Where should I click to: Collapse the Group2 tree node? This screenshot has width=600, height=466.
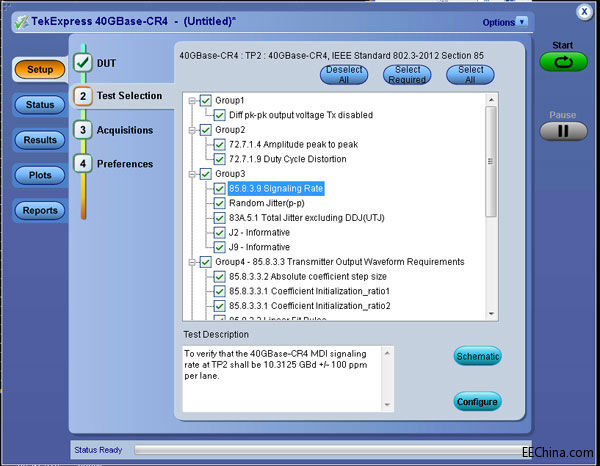click(192, 130)
